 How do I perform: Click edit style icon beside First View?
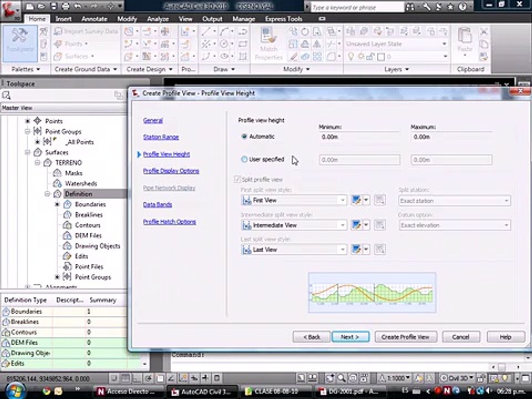pyautogui.click(x=356, y=200)
